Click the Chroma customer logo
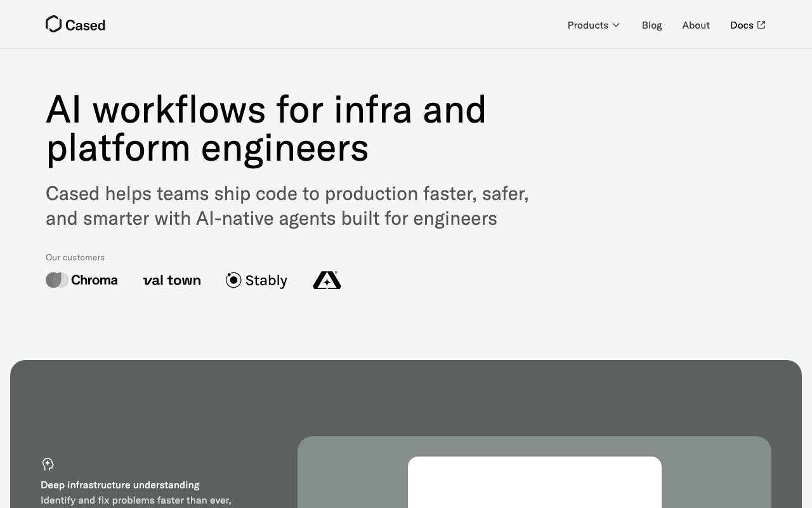The height and width of the screenshot is (508, 812). [82, 280]
